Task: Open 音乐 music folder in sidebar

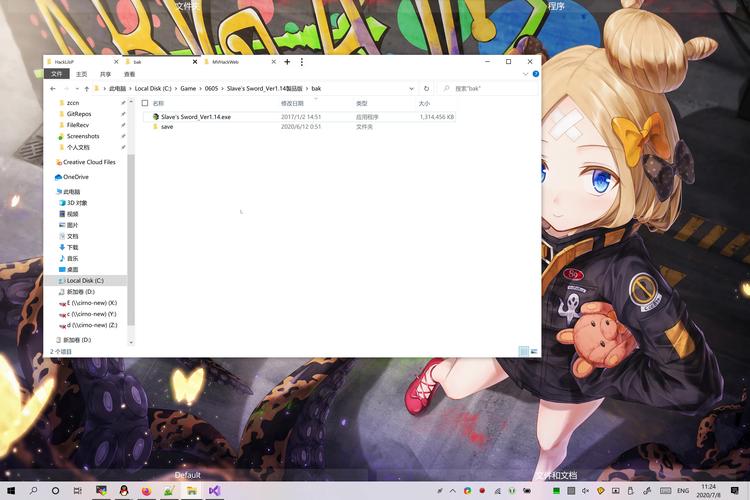Action: pos(68,258)
